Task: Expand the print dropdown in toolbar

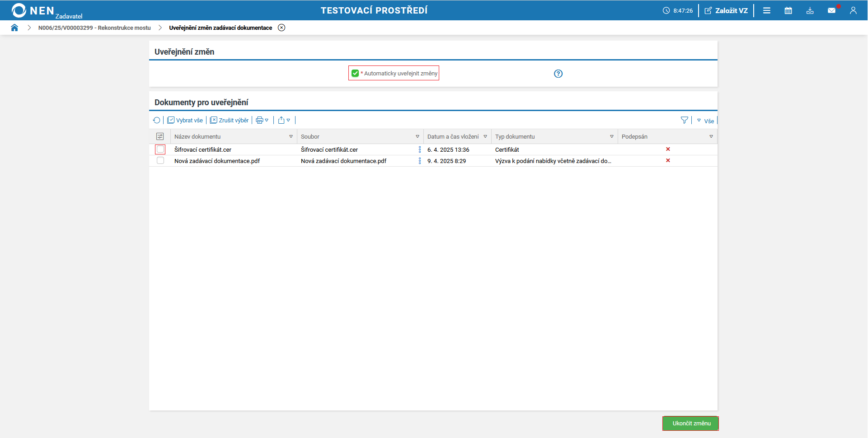Action: [x=262, y=120]
